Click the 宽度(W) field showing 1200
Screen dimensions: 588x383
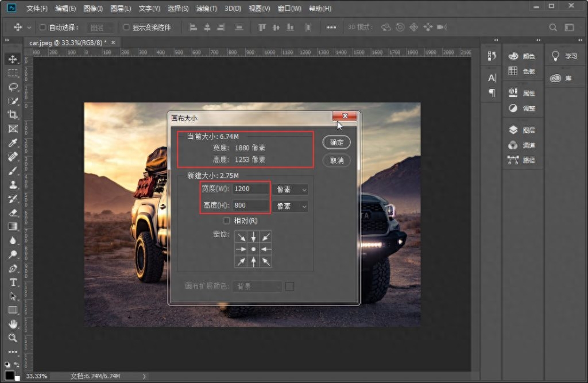click(250, 189)
